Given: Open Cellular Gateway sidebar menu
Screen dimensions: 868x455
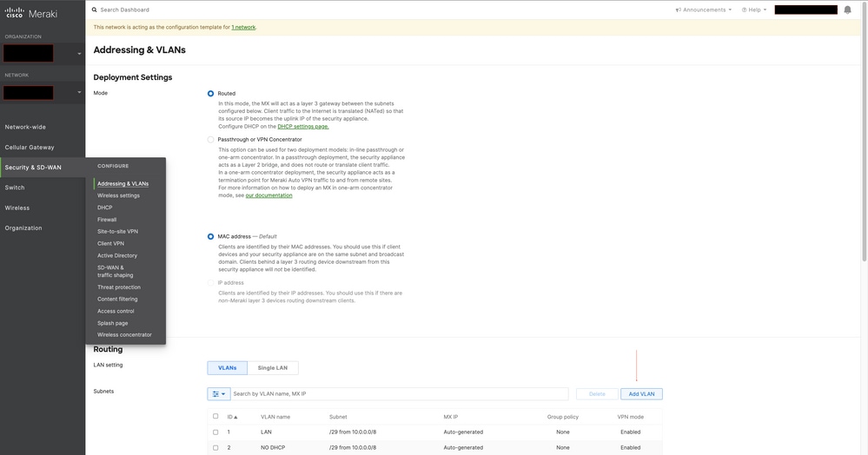Looking at the screenshot, I should (x=30, y=148).
